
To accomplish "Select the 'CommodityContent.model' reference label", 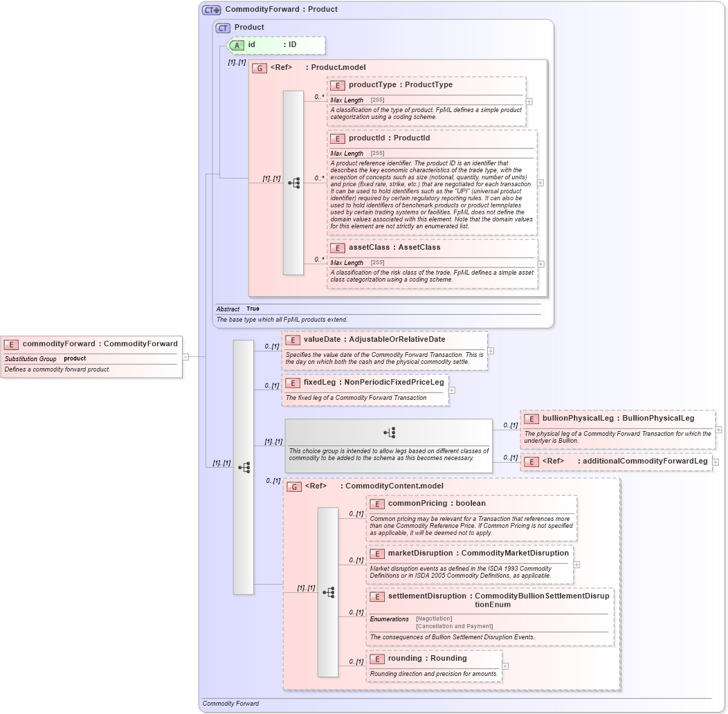I will point(394,486).
